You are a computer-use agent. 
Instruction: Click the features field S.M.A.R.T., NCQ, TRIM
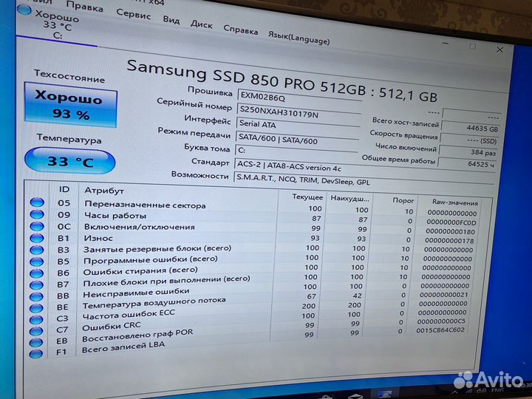[364, 179]
